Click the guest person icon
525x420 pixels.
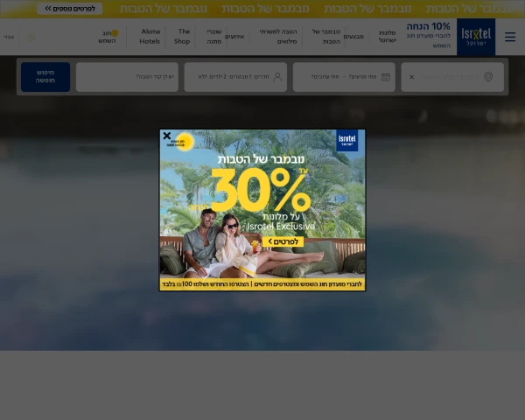click(x=277, y=77)
